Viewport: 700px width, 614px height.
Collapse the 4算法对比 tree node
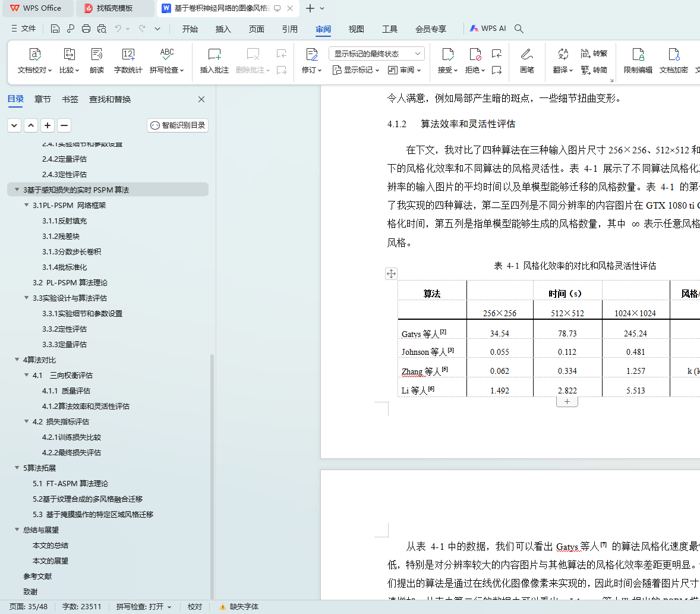(17, 360)
